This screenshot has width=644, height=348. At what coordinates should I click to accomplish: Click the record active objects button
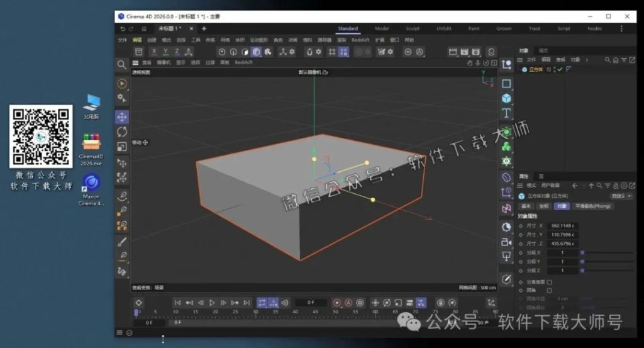[337, 303]
